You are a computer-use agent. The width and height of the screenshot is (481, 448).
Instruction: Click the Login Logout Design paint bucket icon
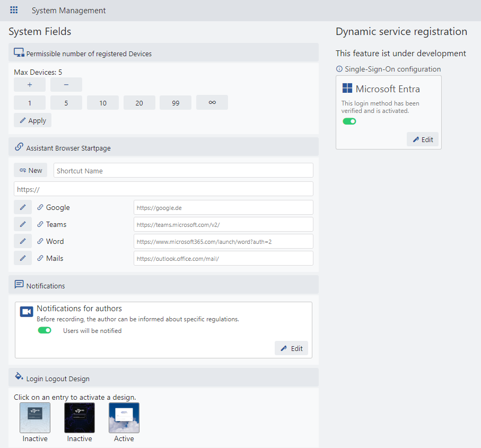coord(19,376)
